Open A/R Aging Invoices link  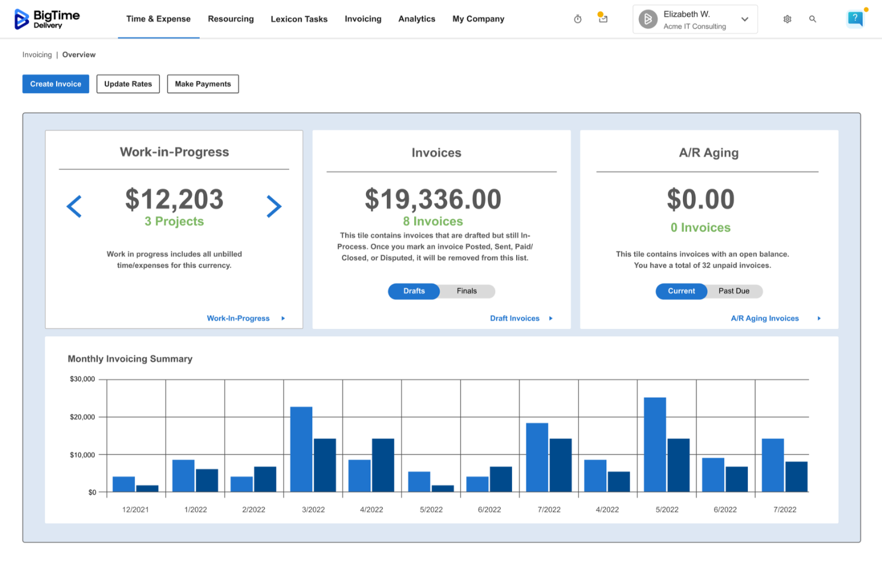click(765, 318)
